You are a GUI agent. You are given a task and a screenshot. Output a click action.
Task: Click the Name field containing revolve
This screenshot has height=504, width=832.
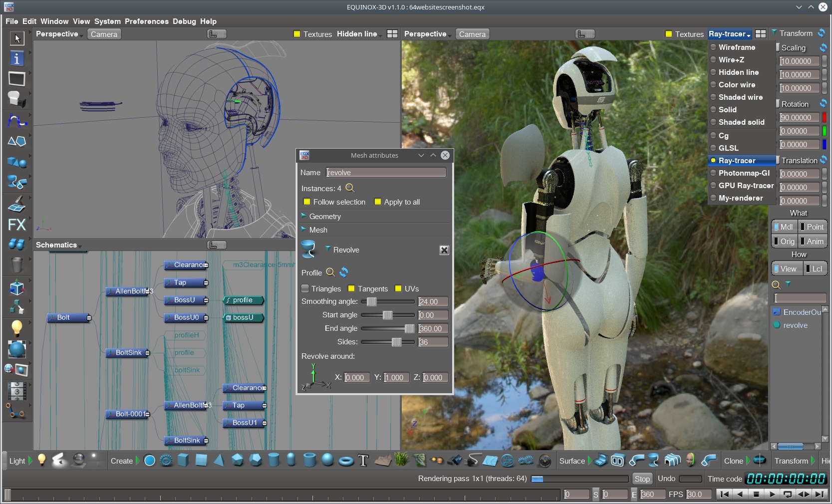tap(386, 172)
